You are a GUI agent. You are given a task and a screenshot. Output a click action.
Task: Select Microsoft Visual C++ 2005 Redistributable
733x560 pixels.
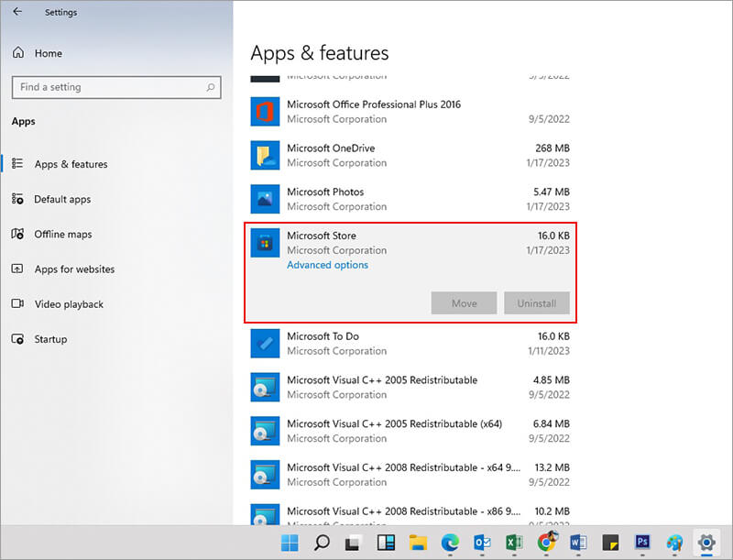tap(410, 387)
